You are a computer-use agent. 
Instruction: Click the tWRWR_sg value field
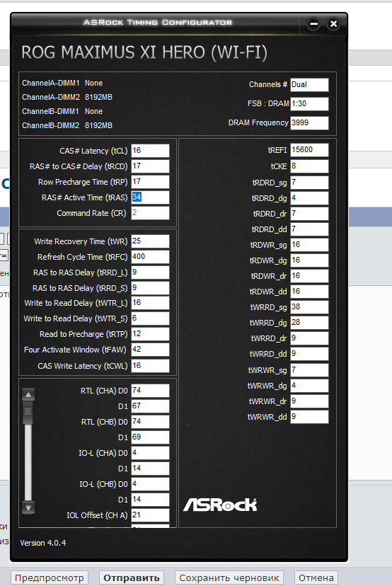(309, 370)
